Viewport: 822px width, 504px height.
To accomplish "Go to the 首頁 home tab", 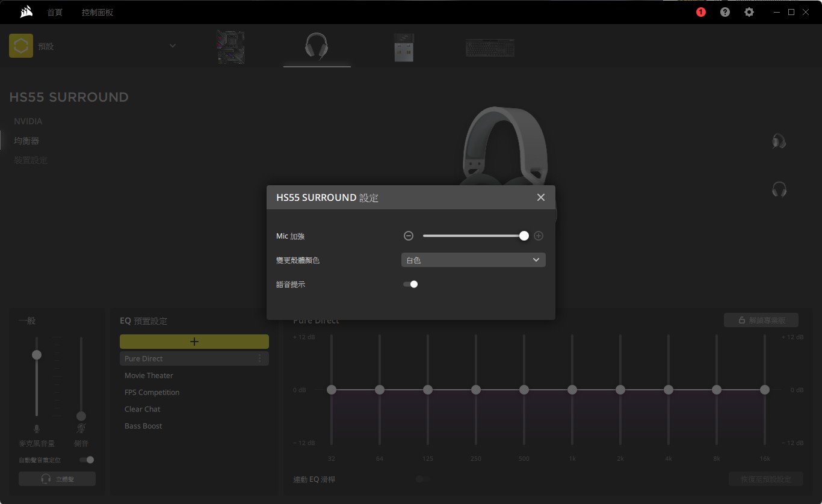I will click(x=55, y=12).
